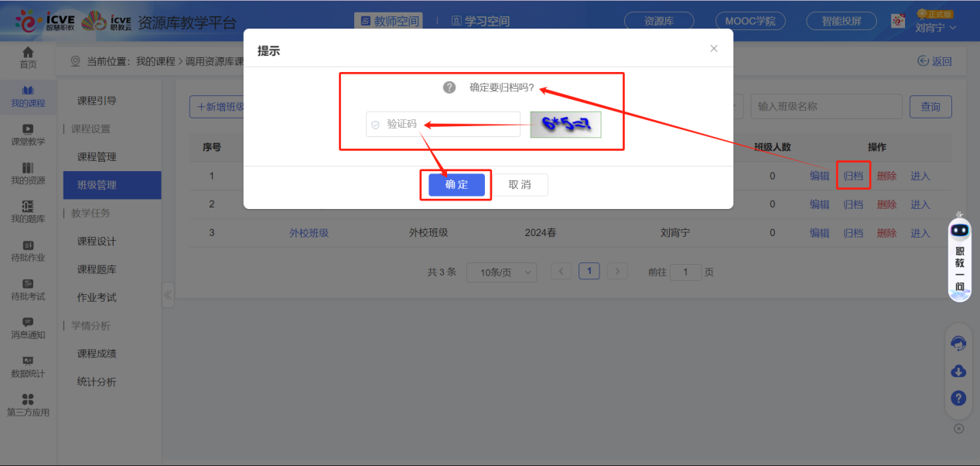Open the 首页 home icon in sidebar
Image resolution: width=980 pixels, height=466 pixels.
[x=28, y=58]
